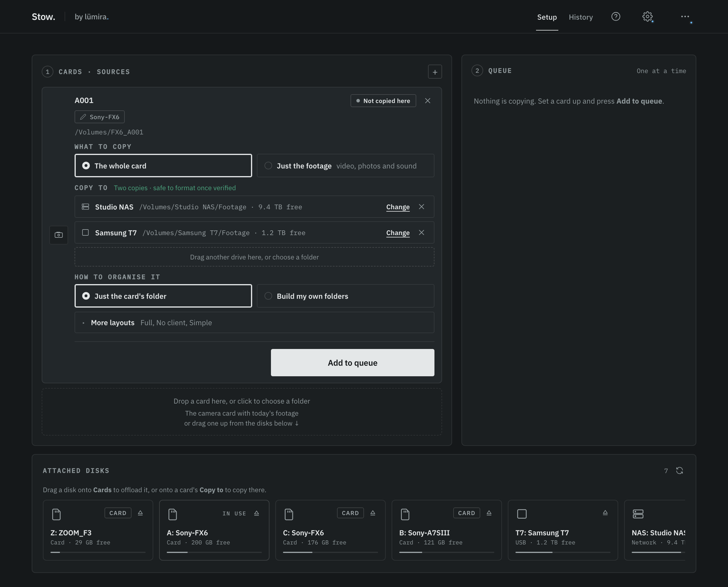The width and height of the screenshot is (728, 587).
Task: Select 'Build my own folders' option
Action: 346,296
